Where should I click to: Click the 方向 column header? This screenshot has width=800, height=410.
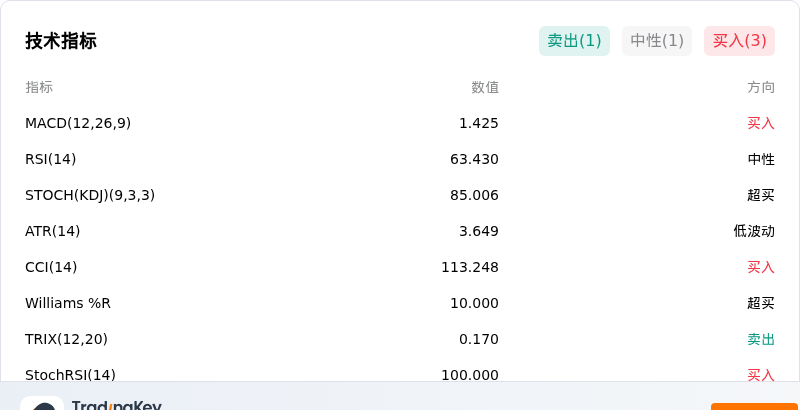coord(761,87)
